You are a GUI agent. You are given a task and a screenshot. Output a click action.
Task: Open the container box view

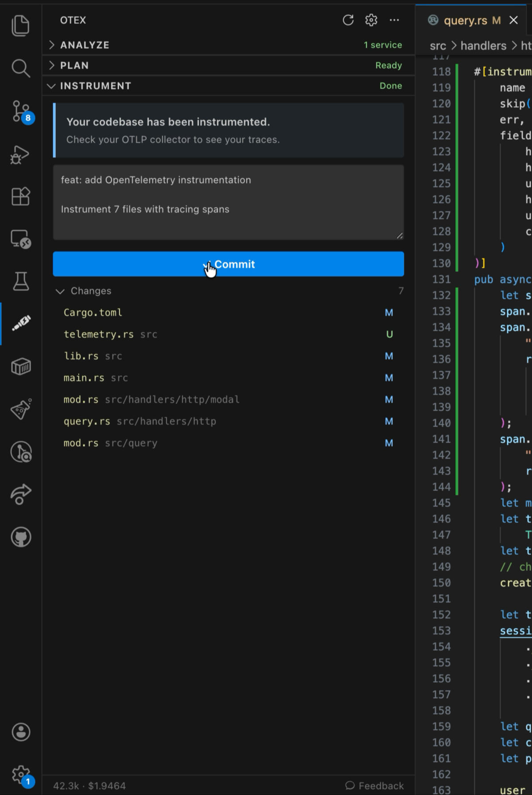[x=20, y=366]
